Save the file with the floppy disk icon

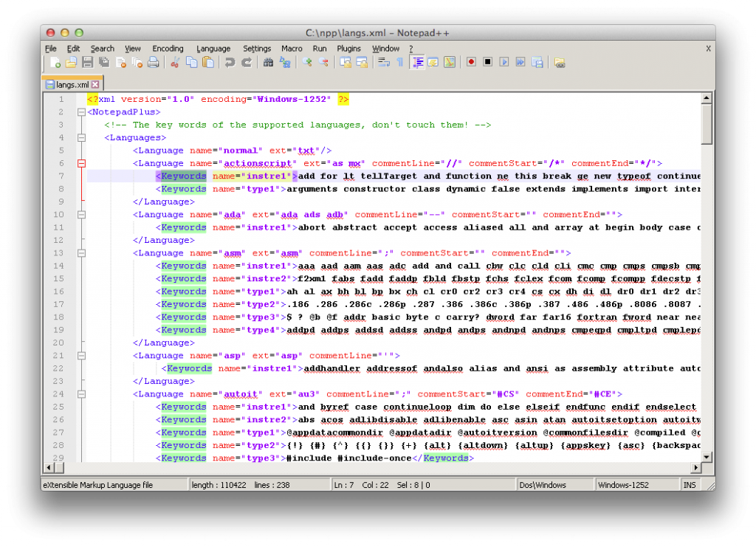coord(87,63)
